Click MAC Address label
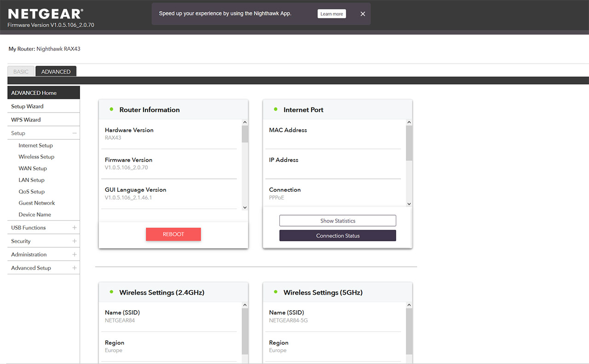 (288, 130)
